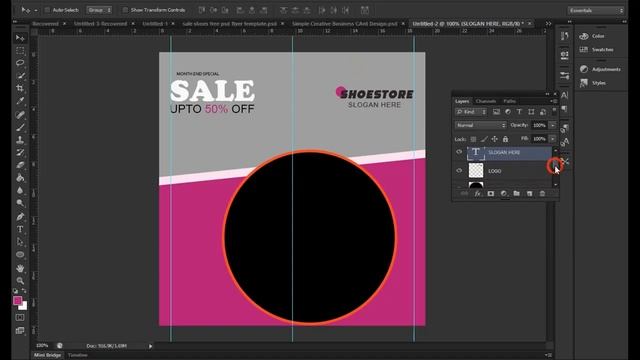Image resolution: width=640 pixels, height=360 pixels.
Task: Switch to Untitled-1 document tab
Action: [155, 24]
